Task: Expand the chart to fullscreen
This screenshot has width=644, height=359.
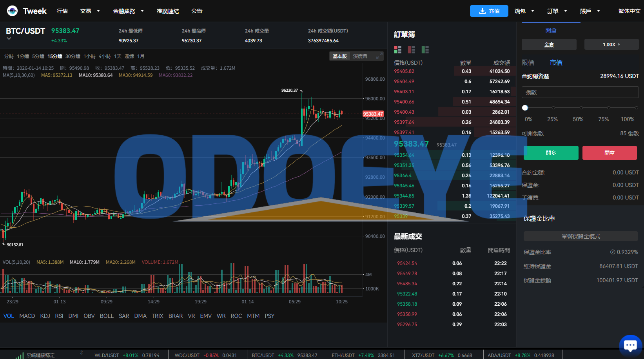Action: point(379,56)
